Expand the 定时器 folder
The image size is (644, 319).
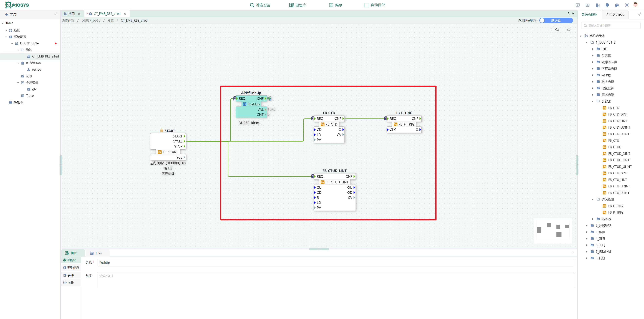[593, 75]
